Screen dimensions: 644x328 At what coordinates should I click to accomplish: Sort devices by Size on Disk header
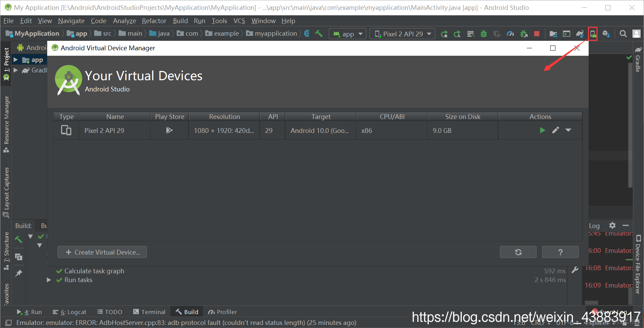click(x=463, y=117)
